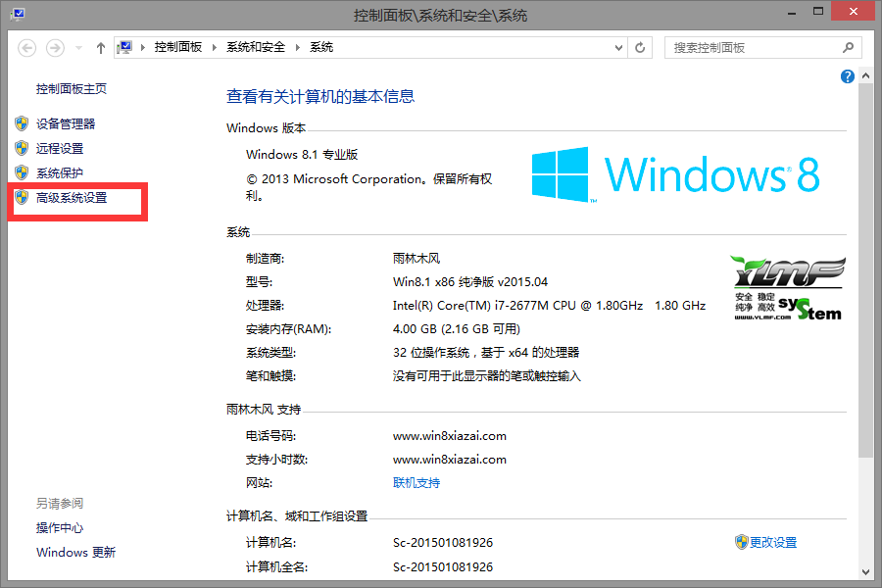Viewport: 882px width, 588px height.
Task: Click the shield icon beside 设备管理器
Action: tap(22, 123)
